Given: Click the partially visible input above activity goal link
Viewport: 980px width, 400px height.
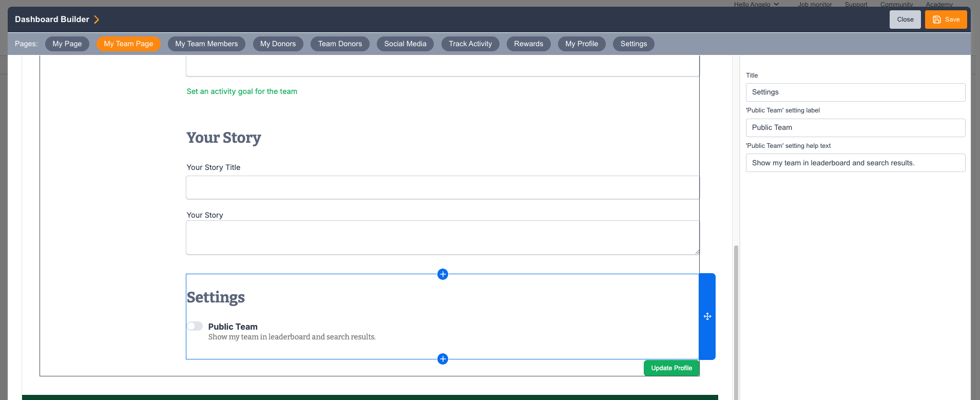Looking at the screenshot, I should click(443, 66).
